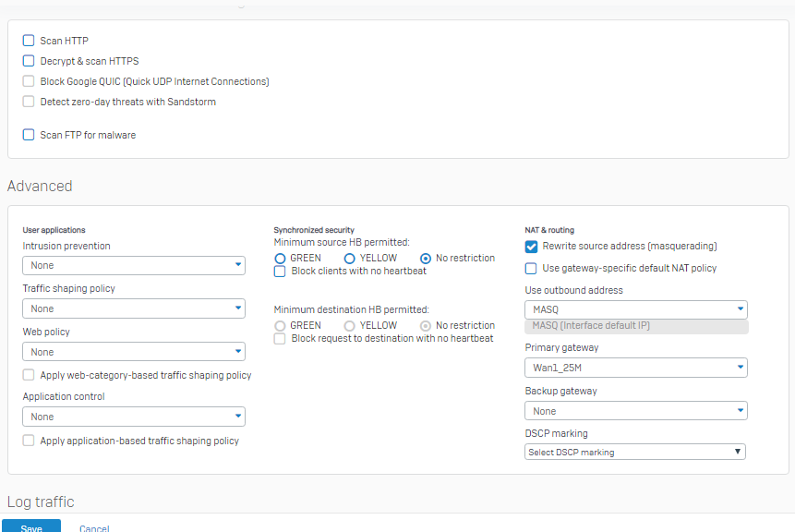Uncheck Rewrite source address (masquerading)
795x532 pixels.
pyautogui.click(x=531, y=247)
